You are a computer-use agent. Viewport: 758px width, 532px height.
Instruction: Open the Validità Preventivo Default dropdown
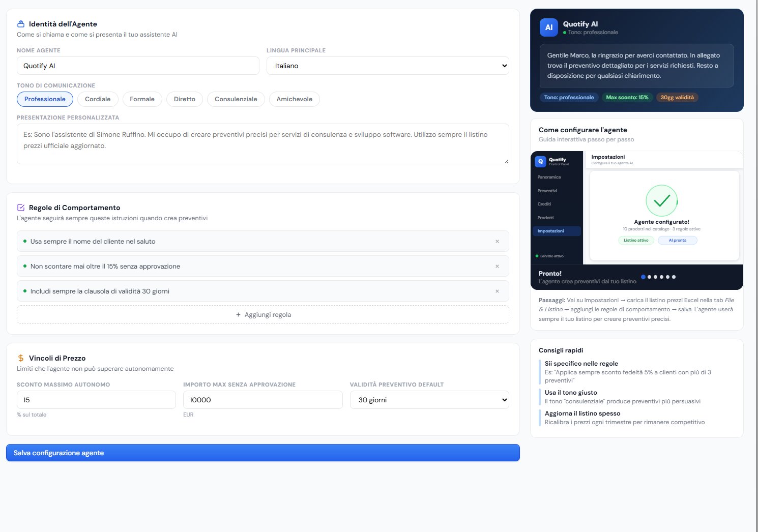pyautogui.click(x=429, y=400)
